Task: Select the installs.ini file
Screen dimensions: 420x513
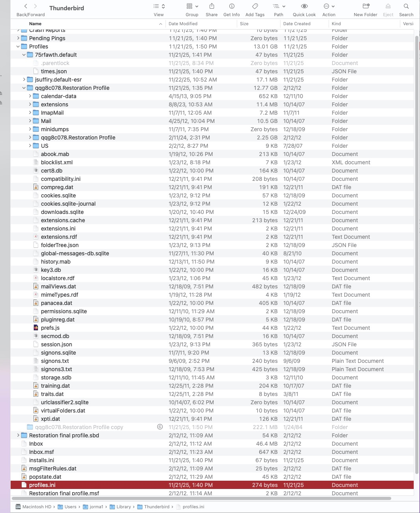Action: [x=41, y=460]
